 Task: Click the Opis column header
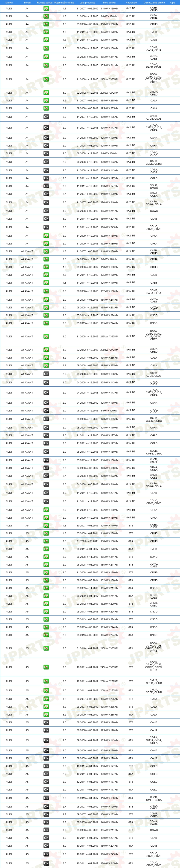click(173, 2)
